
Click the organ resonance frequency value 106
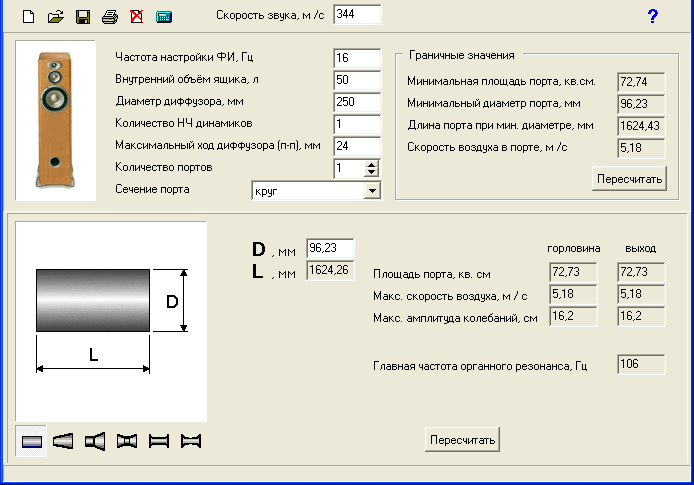tap(641, 365)
